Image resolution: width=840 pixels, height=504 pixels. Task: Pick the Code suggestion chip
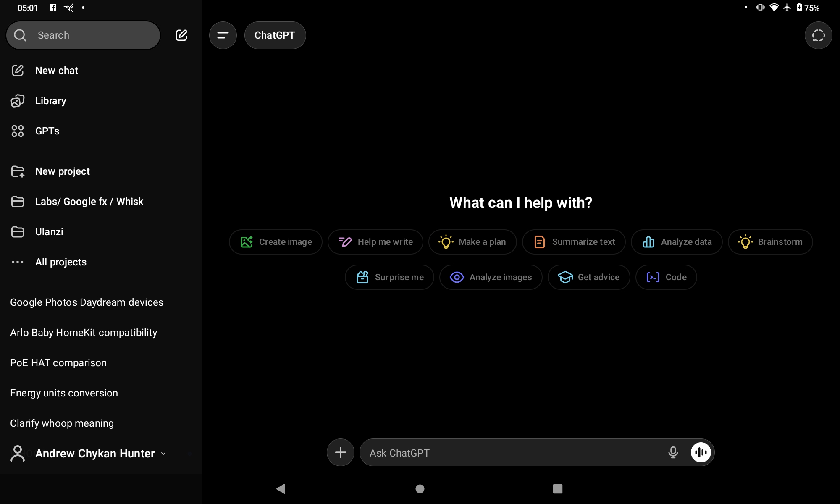pos(666,277)
